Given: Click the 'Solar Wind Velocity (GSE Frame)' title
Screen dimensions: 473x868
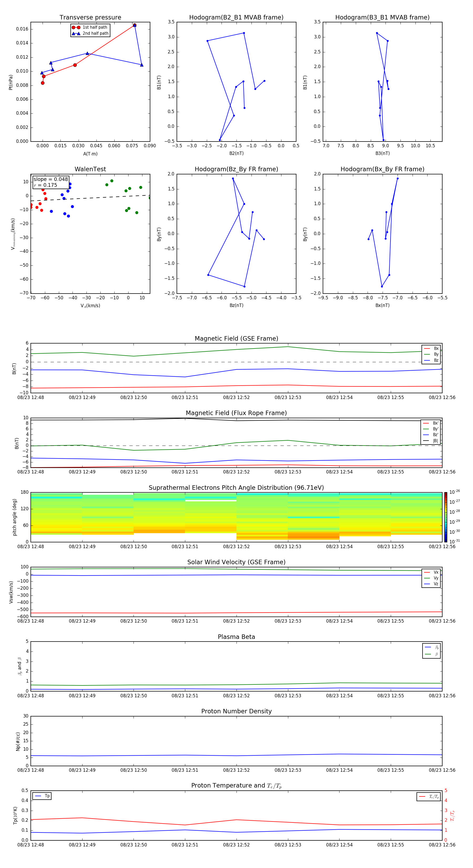Looking at the screenshot, I should 236,562.
